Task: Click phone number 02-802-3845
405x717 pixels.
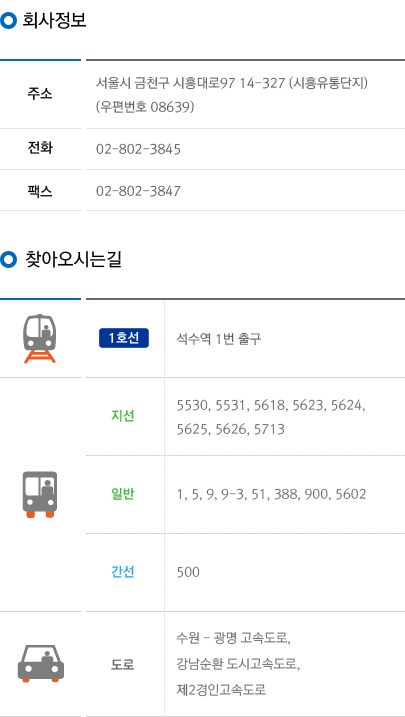Action: (x=138, y=149)
